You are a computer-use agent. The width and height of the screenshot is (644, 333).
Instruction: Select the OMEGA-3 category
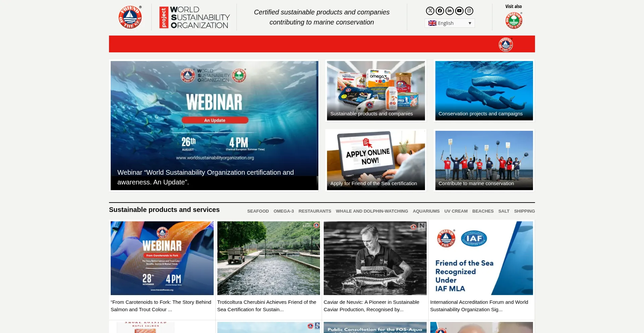[x=284, y=211]
